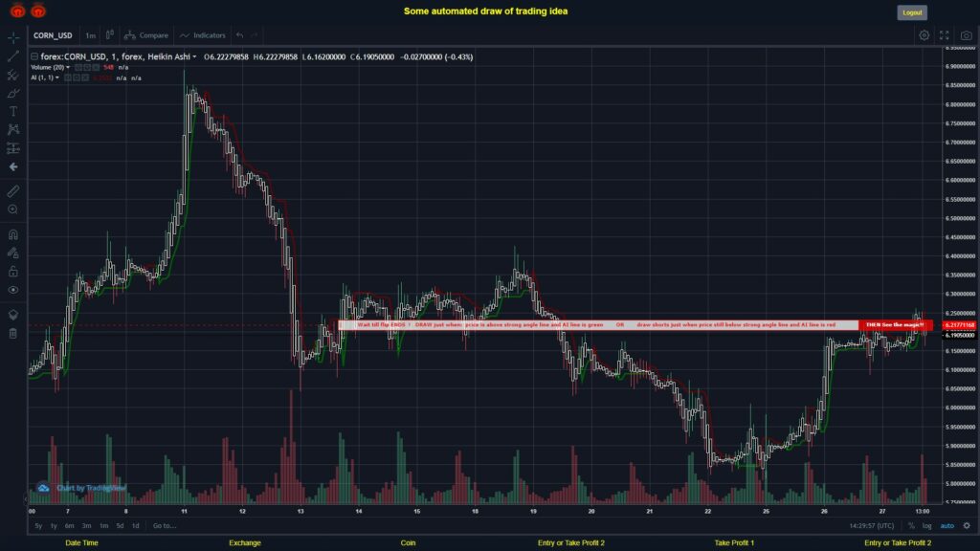Click the Date Time column header
Screen dimensions: 980x551
coord(82,543)
